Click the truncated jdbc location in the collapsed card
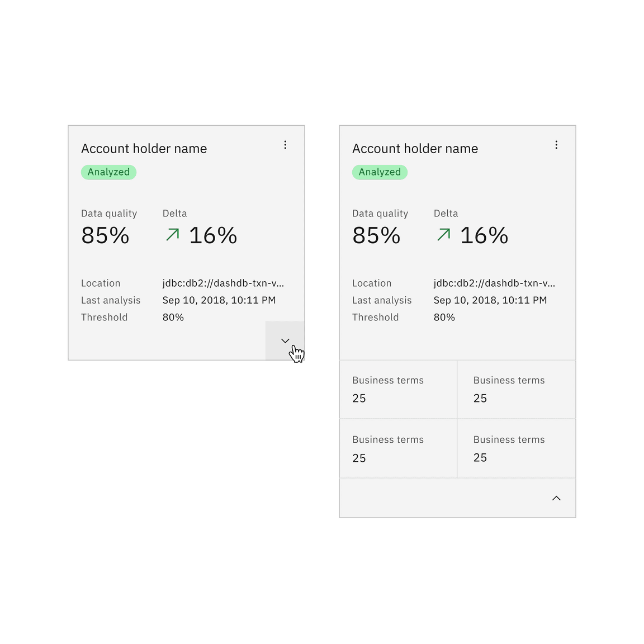644x644 pixels. [223, 283]
